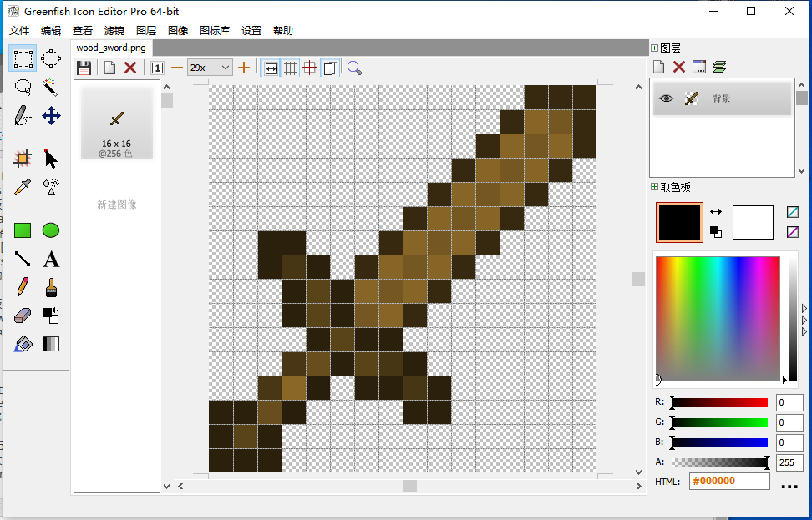Select the retouch tool
This screenshot has width=812, height=520.
point(51,187)
